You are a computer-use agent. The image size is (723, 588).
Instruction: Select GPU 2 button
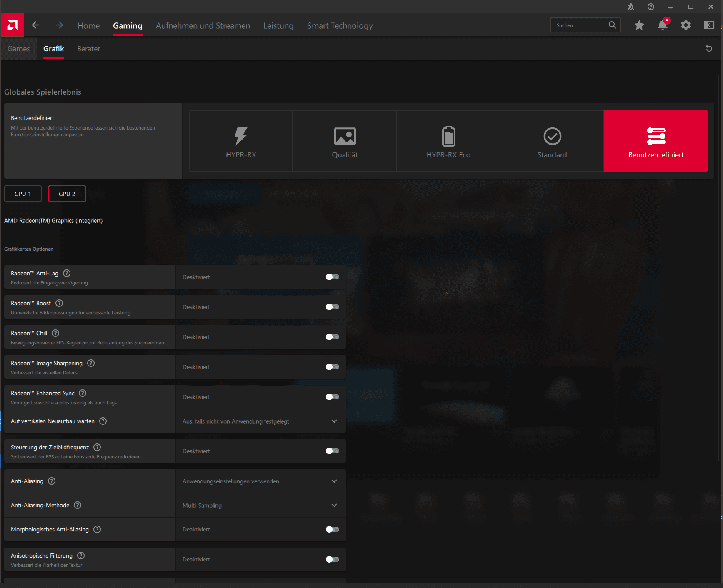67,194
